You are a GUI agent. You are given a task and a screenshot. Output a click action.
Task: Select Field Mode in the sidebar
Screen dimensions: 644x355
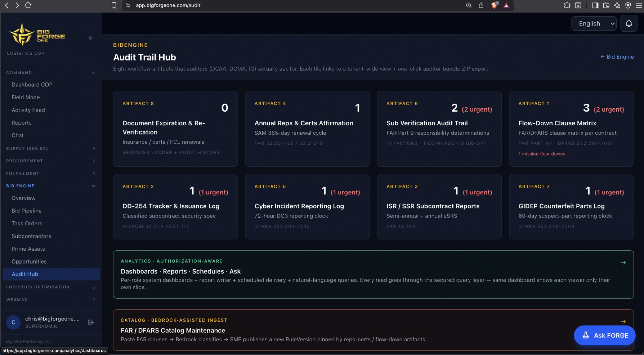(51, 97)
